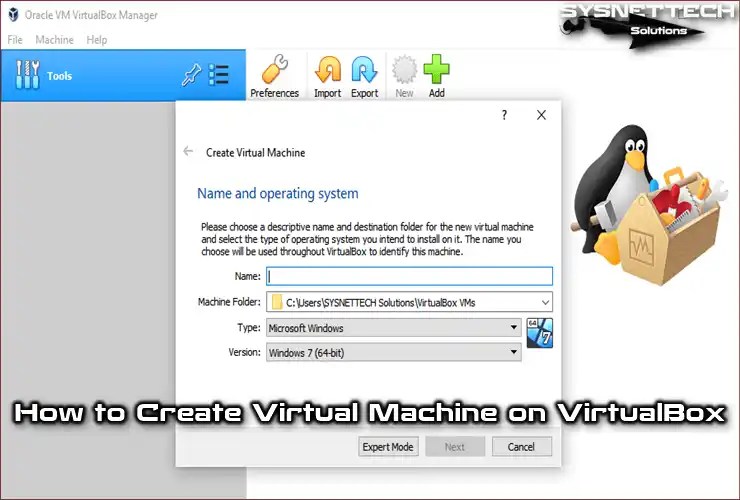Expand the Machine Folder dropdown
Viewport: 740px width, 500px height.
pos(545,302)
